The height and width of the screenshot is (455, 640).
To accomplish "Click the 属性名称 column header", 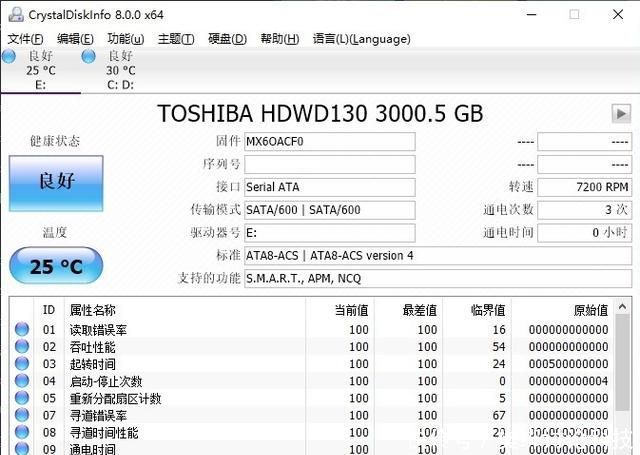I will [x=185, y=310].
